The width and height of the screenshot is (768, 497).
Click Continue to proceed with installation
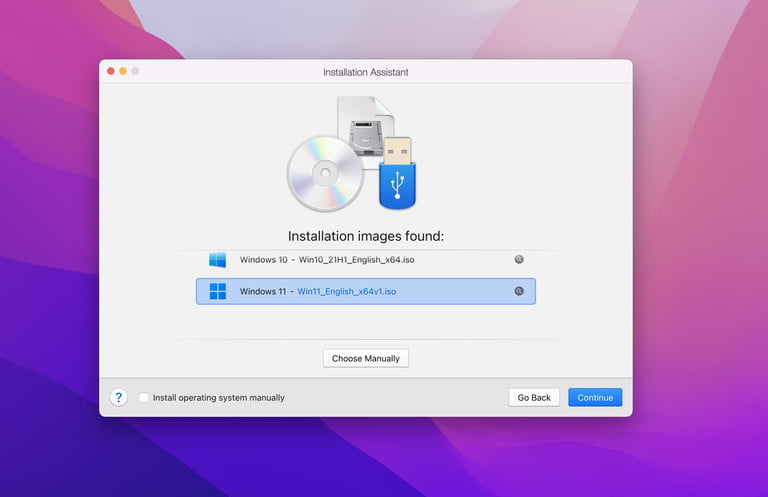(x=595, y=398)
